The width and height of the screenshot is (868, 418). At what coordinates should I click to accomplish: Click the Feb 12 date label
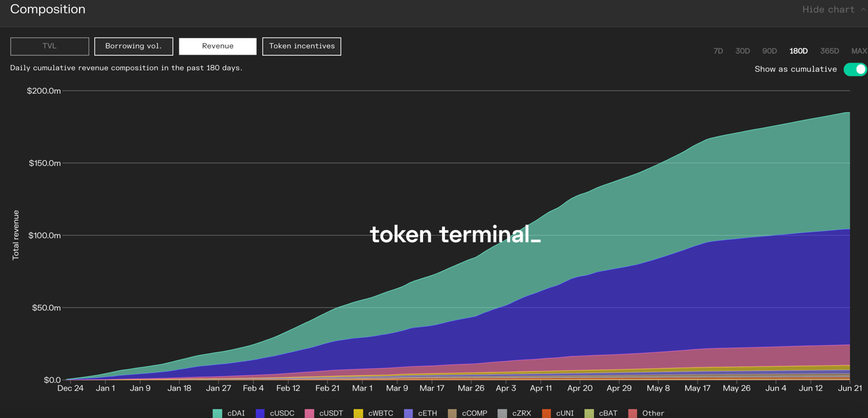(288, 388)
